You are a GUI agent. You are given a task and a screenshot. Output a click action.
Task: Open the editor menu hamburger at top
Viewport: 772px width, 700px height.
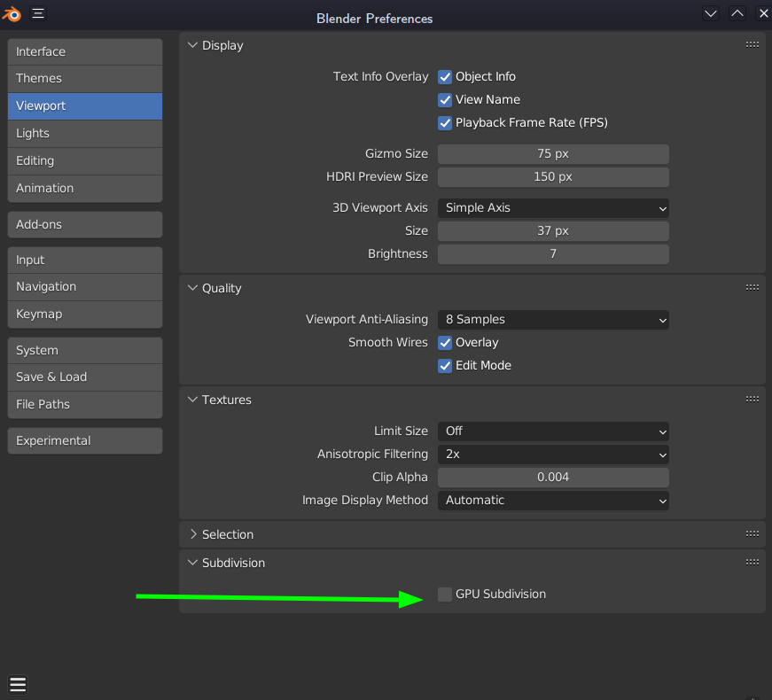click(38, 13)
